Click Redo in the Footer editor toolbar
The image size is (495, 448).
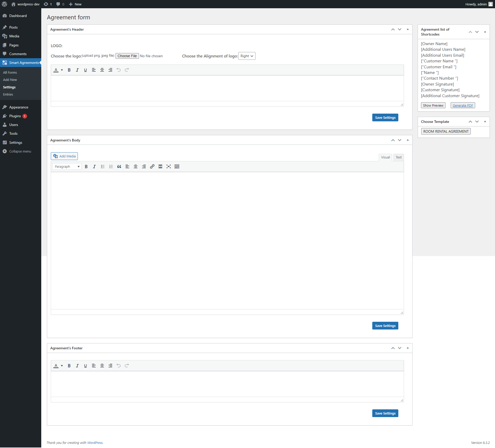coord(127,366)
